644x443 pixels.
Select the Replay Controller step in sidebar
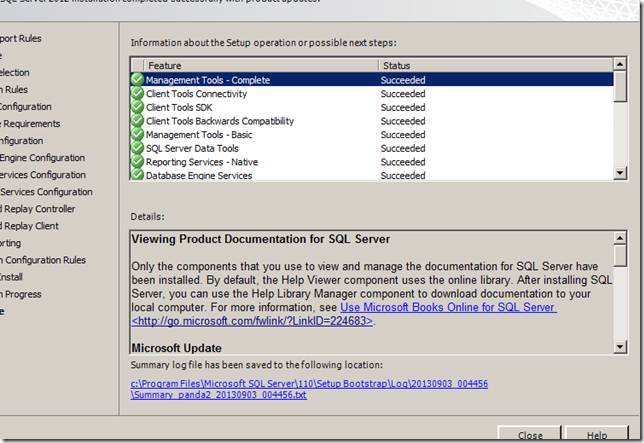[x=39, y=209]
